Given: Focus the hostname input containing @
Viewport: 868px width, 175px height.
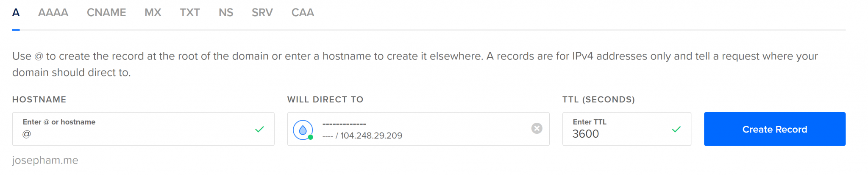Looking at the screenshot, I should pyautogui.click(x=143, y=129).
